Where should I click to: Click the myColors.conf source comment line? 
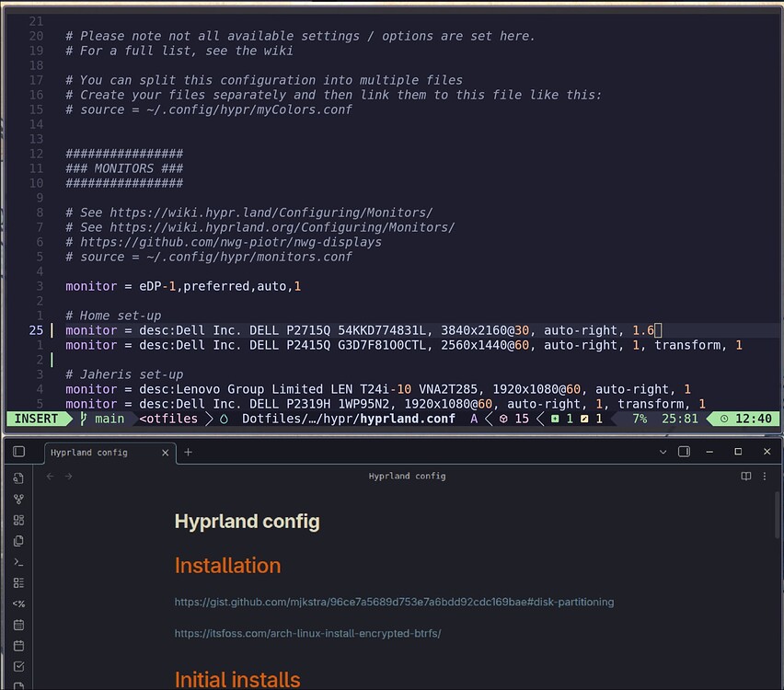209,109
